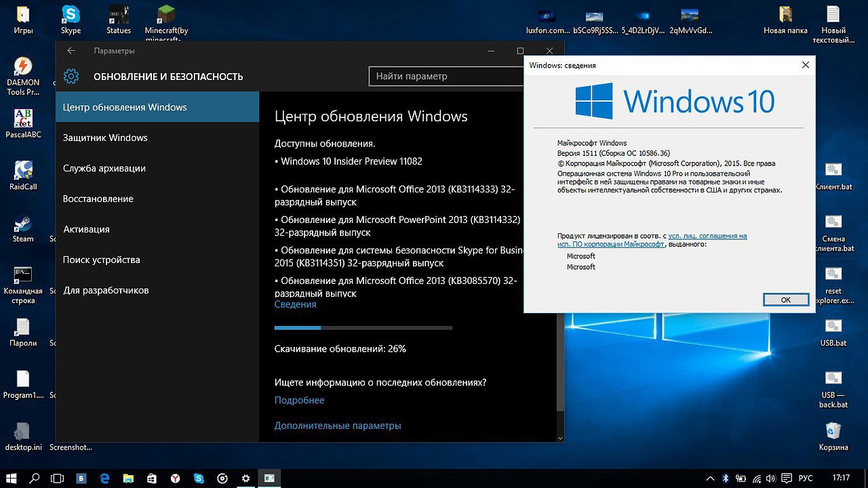The width and height of the screenshot is (868, 488).
Task: Click the back arrow in Параметры window
Action: [x=71, y=51]
